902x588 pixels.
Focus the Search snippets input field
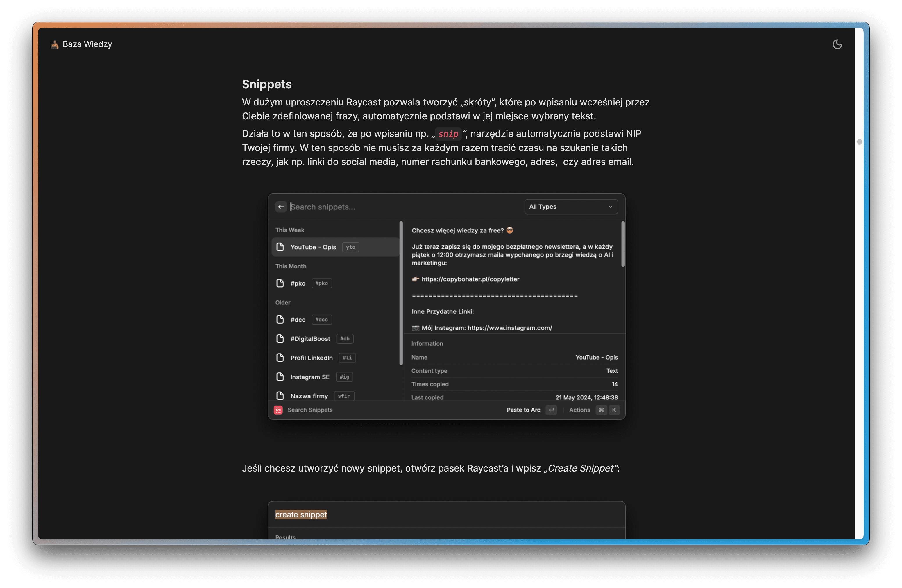tap(404, 207)
